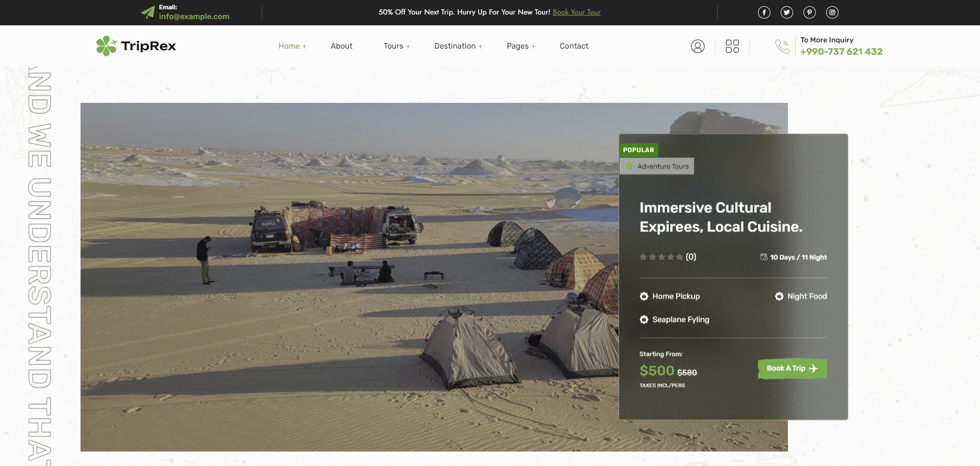Viewport: 980px width, 466px height.
Task: Click the calendar icon beside 10 Days
Action: [764, 257]
